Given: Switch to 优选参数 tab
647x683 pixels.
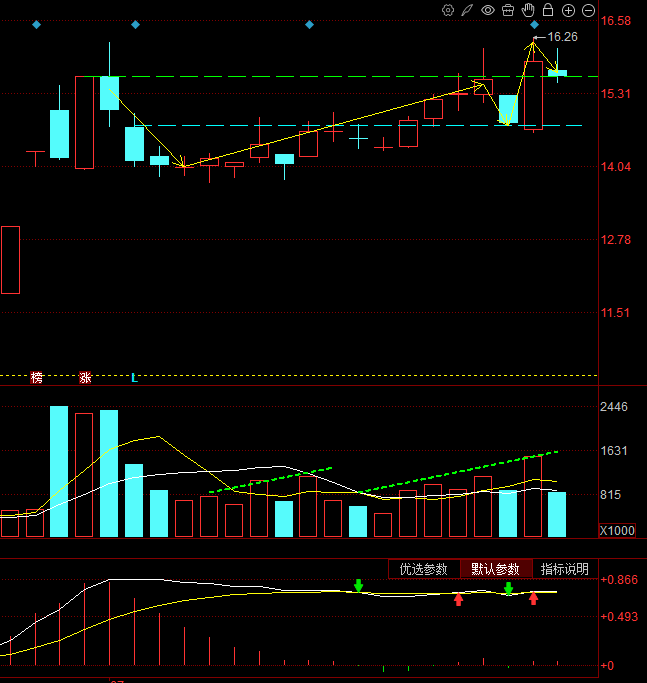Looking at the screenshot, I should click(424, 569).
